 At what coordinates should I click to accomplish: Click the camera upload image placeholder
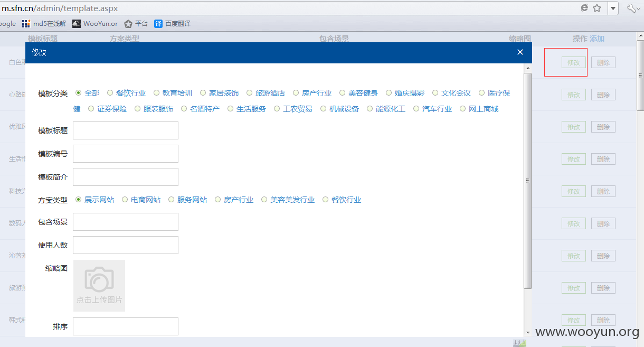coord(99,286)
